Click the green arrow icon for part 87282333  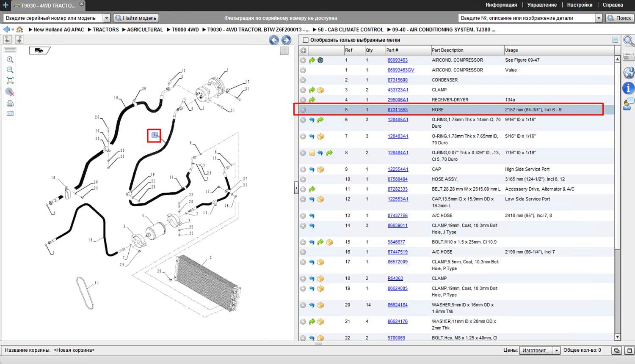pos(312,189)
